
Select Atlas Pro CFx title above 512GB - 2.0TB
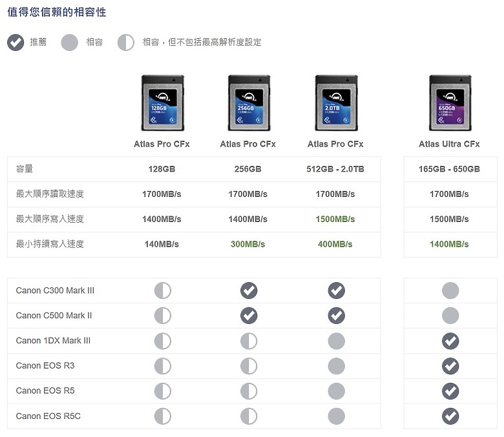(x=335, y=144)
